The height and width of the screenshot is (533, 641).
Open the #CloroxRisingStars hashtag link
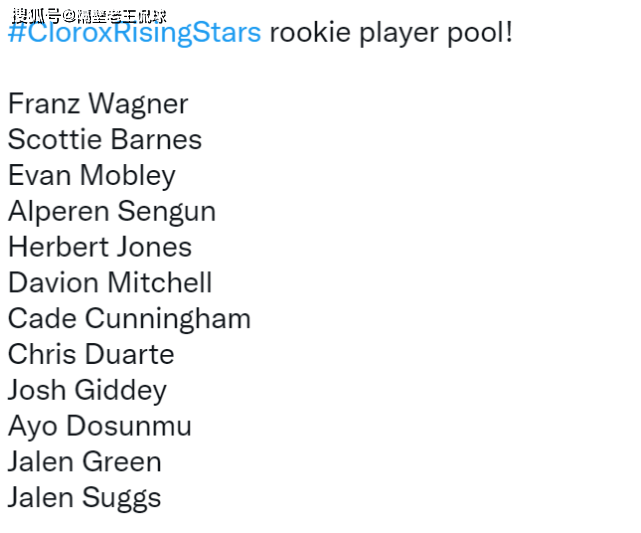coord(134,33)
